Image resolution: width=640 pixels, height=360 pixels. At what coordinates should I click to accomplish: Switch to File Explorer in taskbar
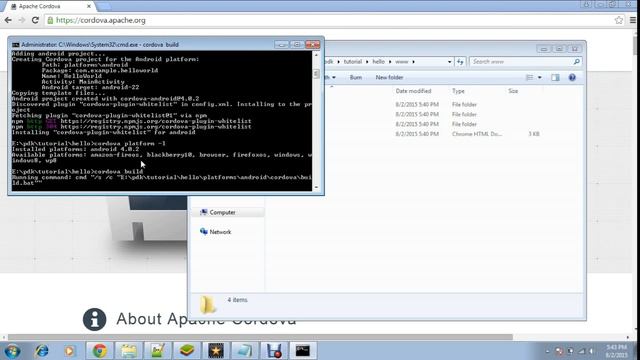click(x=128, y=351)
